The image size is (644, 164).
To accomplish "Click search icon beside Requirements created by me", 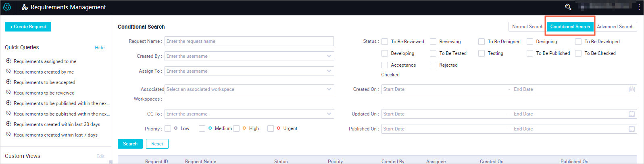I will (8, 71).
